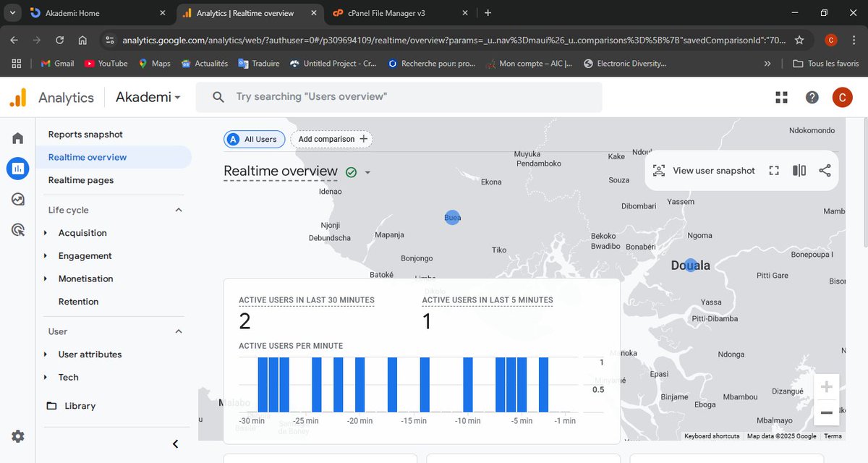This screenshot has height=463, width=868.
Task: Open the Reports icon in left rail
Action: pos(17,169)
